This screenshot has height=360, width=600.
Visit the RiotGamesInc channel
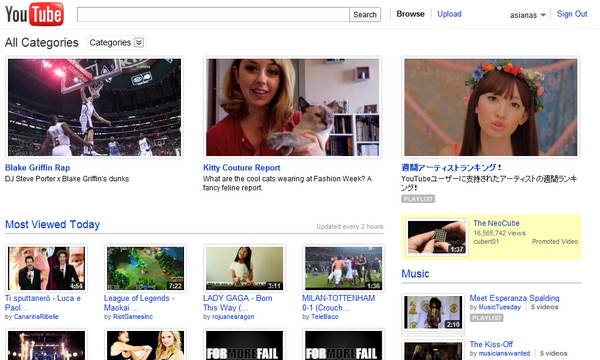tap(133, 317)
